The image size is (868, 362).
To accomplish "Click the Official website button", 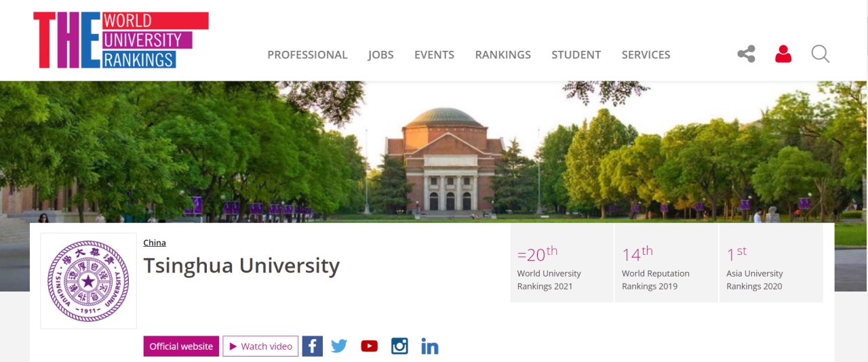I will pyautogui.click(x=181, y=346).
